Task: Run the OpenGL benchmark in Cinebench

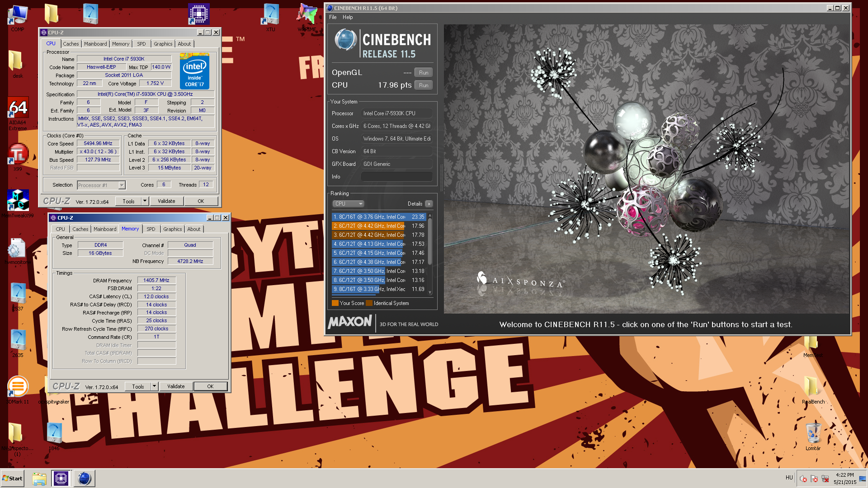Action: [x=424, y=73]
